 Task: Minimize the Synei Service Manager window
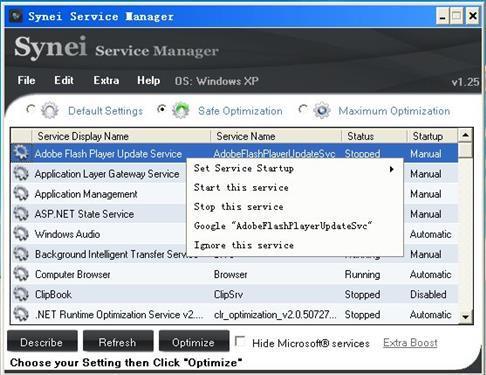click(x=443, y=16)
